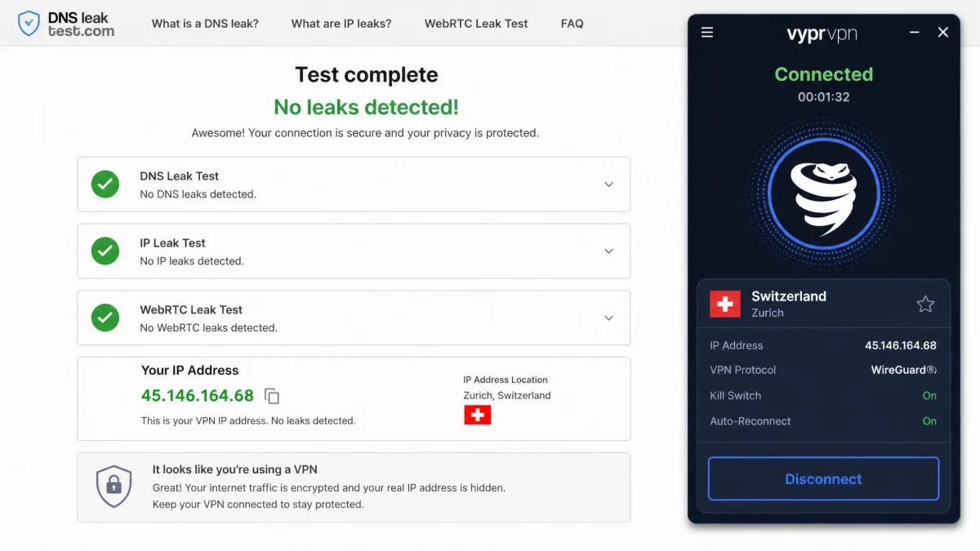Click the 'IP Leak Test' title
The width and height of the screenshot is (980, 551).
click(172, 243)
